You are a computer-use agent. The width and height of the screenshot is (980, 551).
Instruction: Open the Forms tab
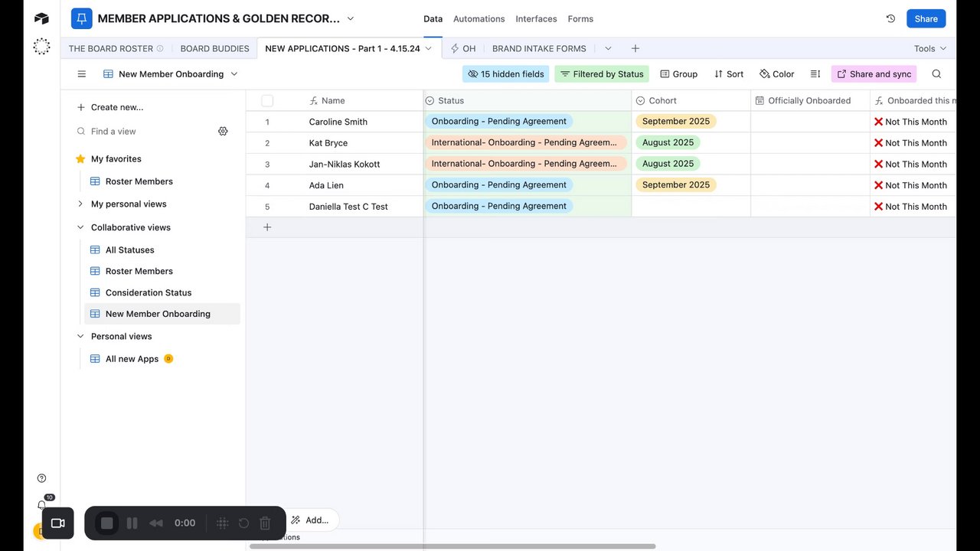pyautogui.click(x=580, y=18)
